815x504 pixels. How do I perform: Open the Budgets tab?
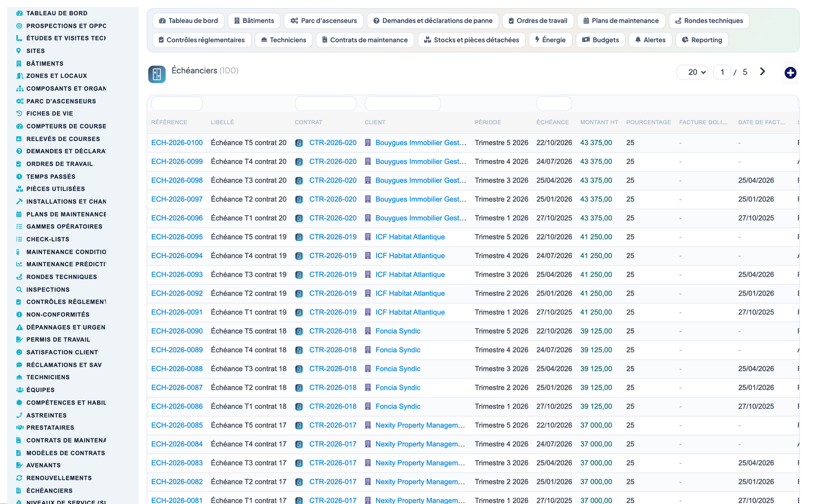pos(601,40)
